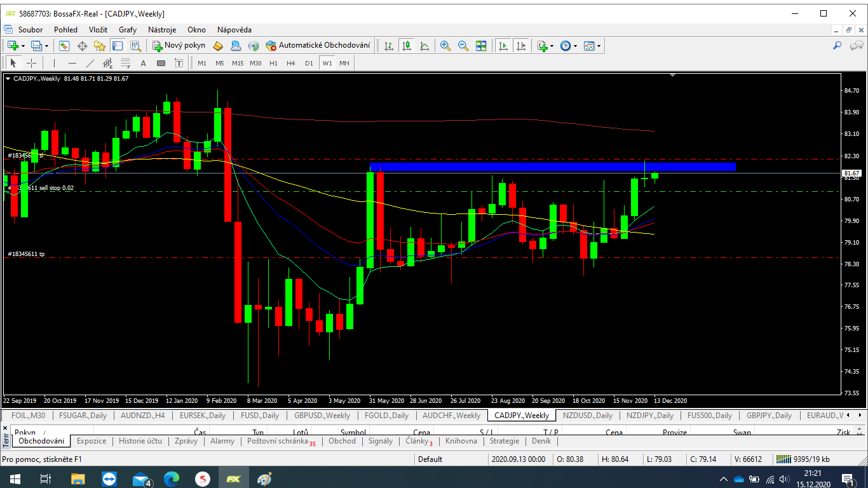
Task: Click the New Chart icon
Action: 12,46
